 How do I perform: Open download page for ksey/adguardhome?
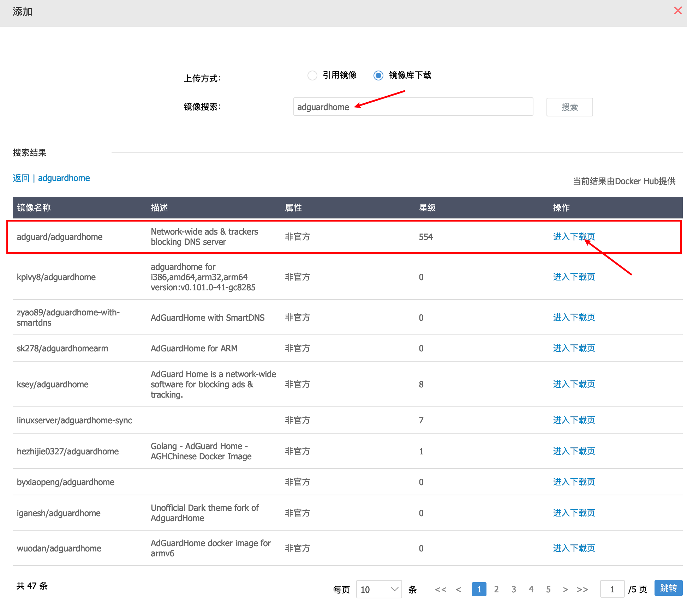point(574,384)
